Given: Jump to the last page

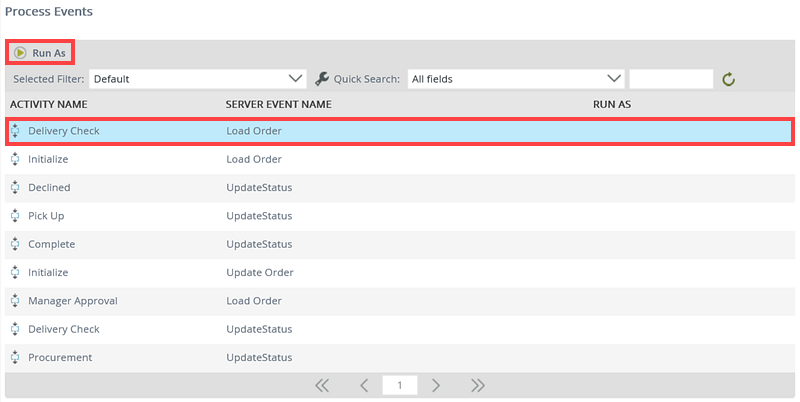Looking at the screenshot, I should coord(478,385).
